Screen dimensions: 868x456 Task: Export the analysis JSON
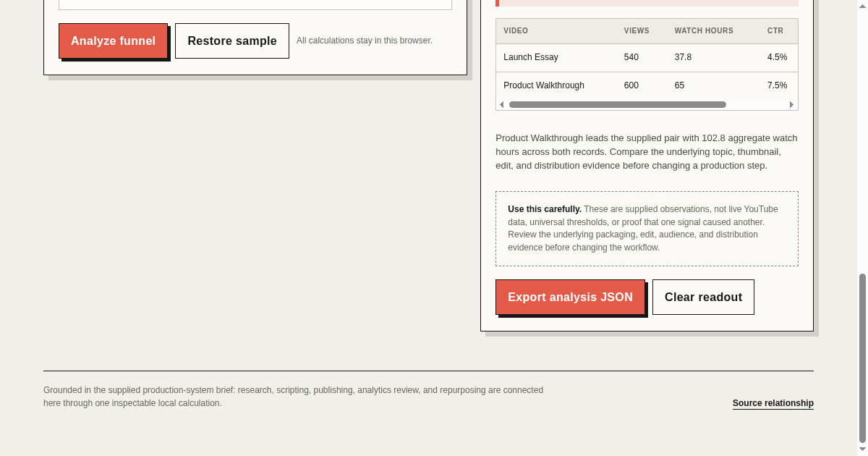pyautogui.click(x=570, y=297)
